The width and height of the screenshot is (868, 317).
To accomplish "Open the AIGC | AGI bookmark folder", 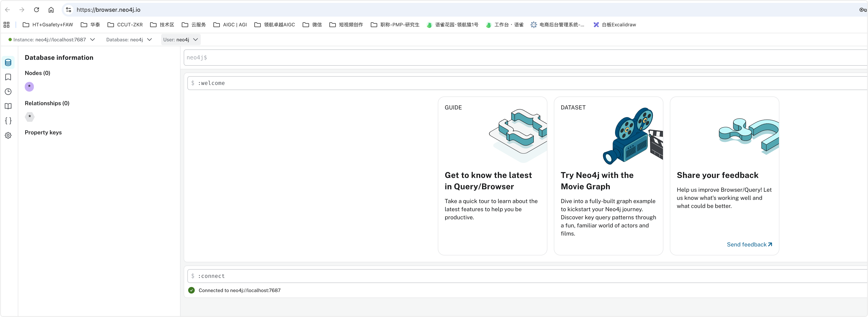I will click(230, 25).
